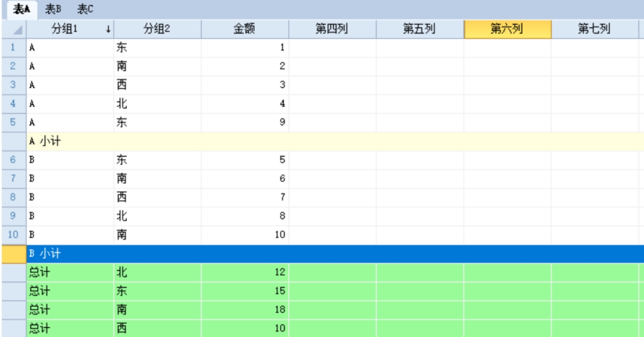Switch to the 表B tab
Image resolution: width=644 pixels, height=337 pixels.
[53, 10]
